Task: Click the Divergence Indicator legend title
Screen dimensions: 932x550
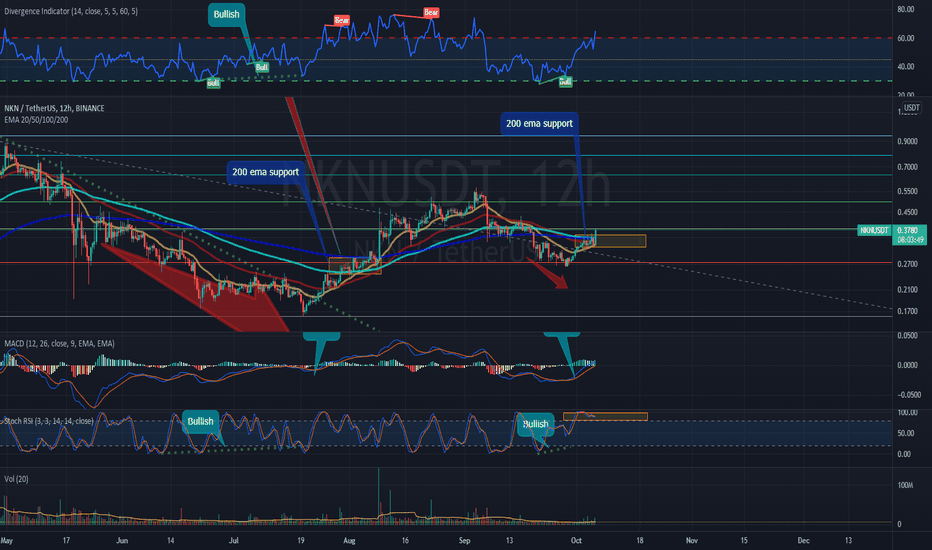Action: (71, 11)
